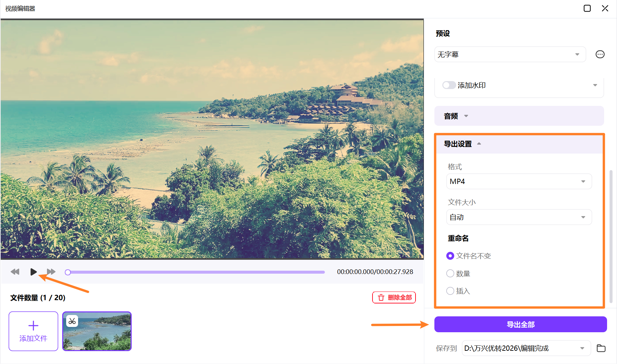Open the 无字幕 preset dropdown

[x=510, y=54]
